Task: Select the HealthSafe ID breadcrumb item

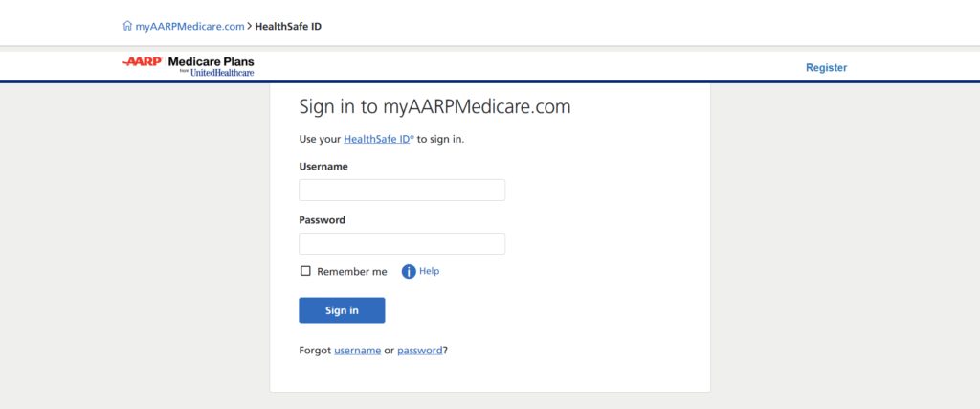Action: 288,26
